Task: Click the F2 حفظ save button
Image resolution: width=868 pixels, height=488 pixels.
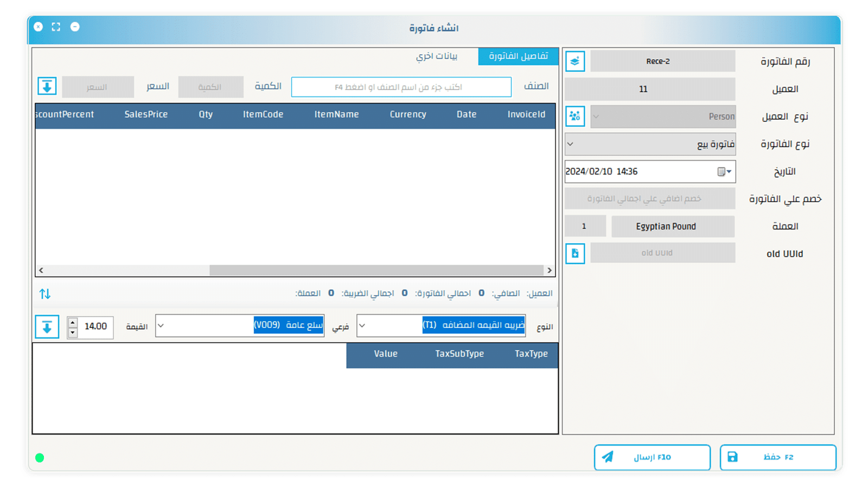Action: pos(777,457)
